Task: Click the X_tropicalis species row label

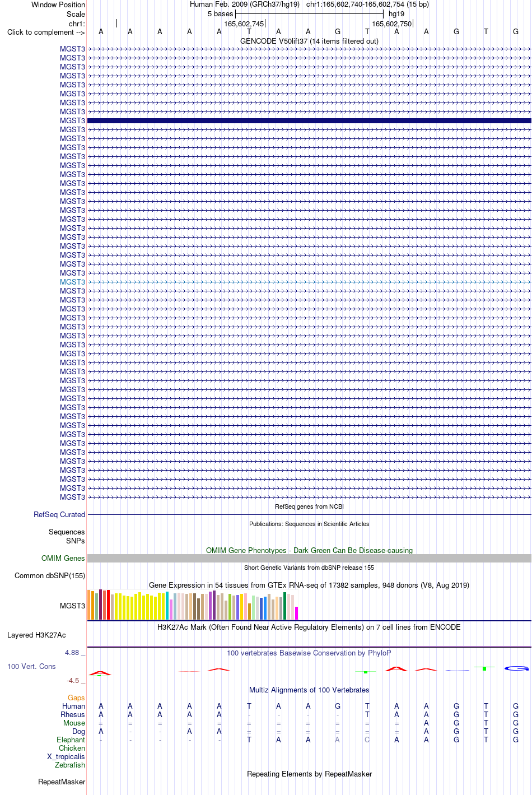Action: pos(66,756)
